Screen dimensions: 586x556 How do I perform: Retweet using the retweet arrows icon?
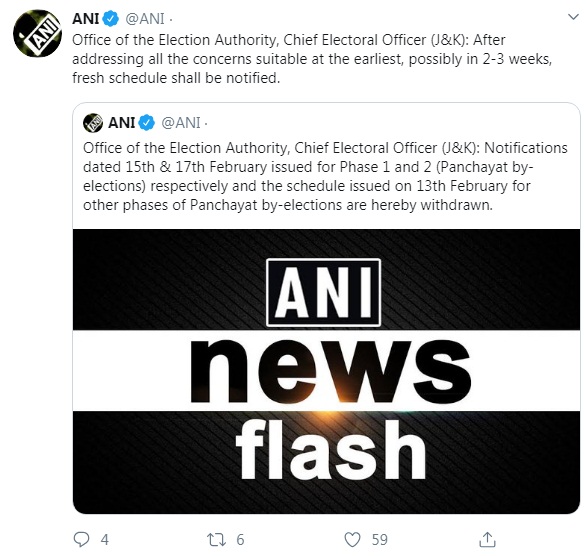216,540
